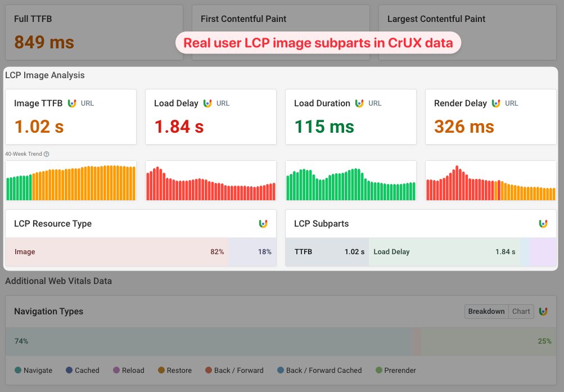Click the Chrome icon beside Load Duration
The width and height of the screenshot is (564, 392).
(x=360, y=103)
